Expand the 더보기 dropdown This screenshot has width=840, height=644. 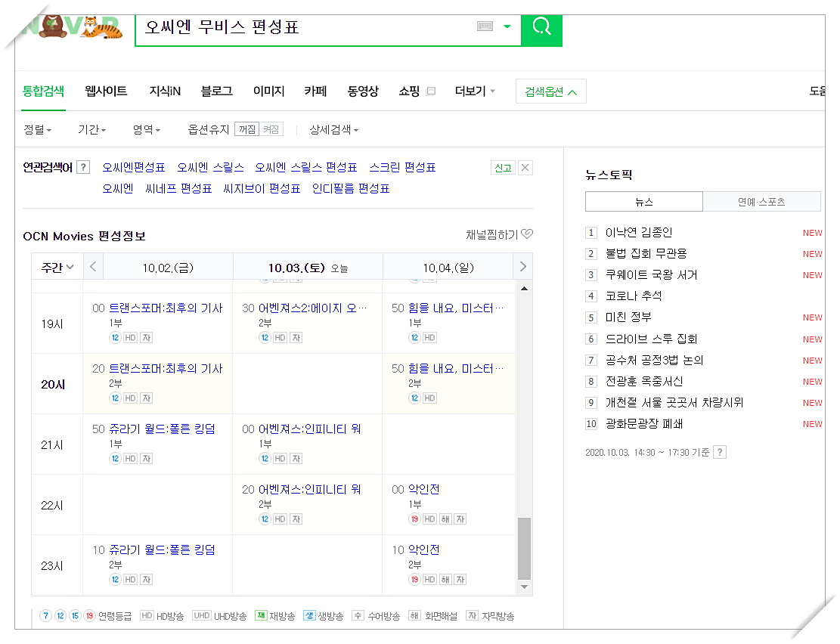(x=475, y=91)
